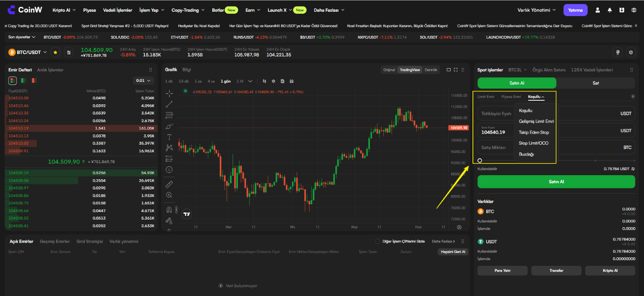Select the zoom in chart tool

click(169, 195)
